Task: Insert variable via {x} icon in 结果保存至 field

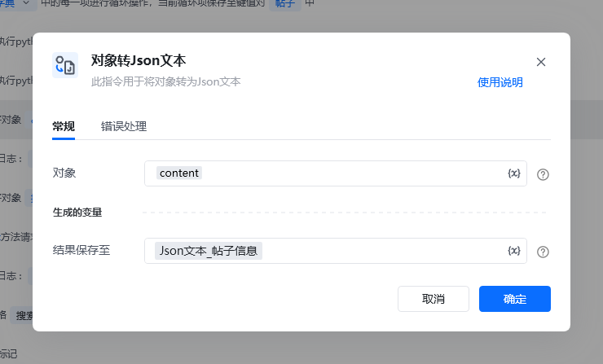Action: (x=514, y=251)
